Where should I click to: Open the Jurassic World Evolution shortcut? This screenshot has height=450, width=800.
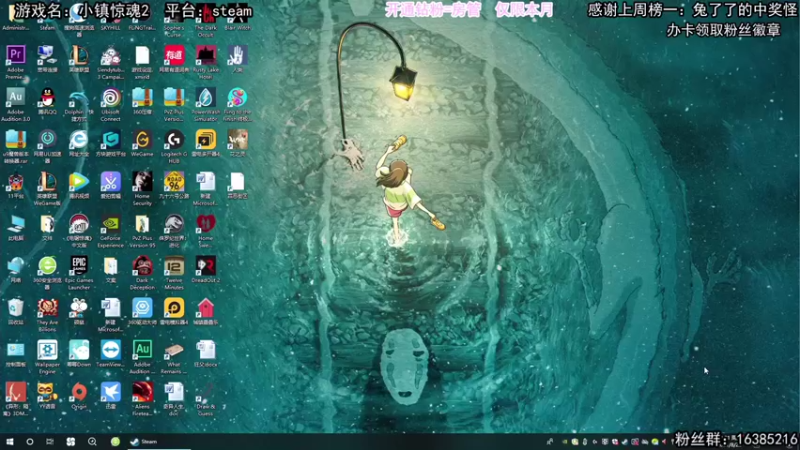(174, 224)
